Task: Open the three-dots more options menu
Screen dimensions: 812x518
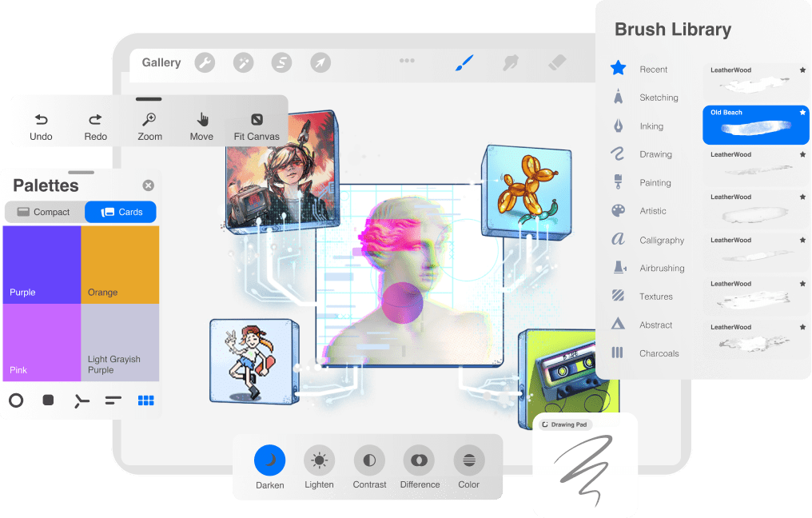Action: pos(407,61)
